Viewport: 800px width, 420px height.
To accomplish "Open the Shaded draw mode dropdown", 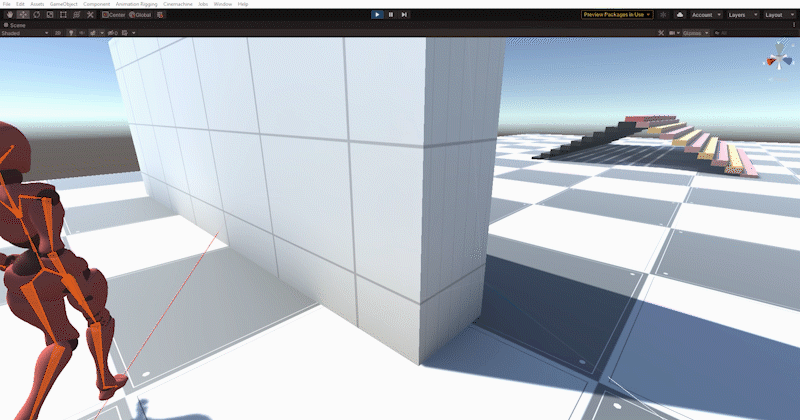I will pos(24,33).
